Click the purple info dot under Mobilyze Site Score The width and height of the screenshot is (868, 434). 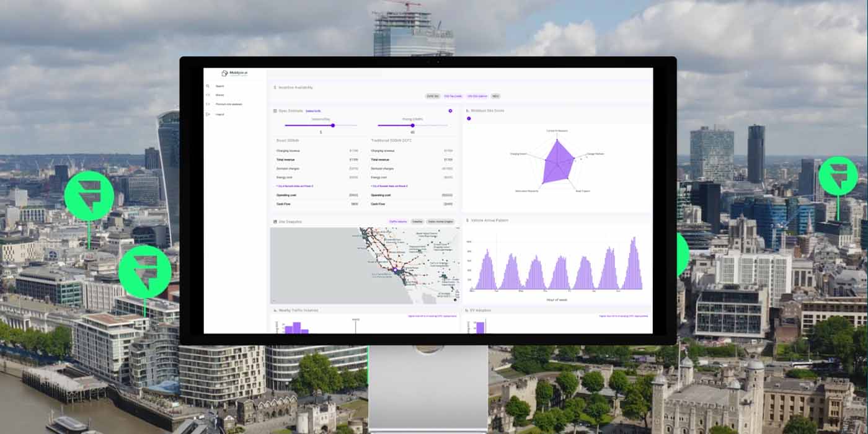pyautogui.click(x=469, y=118)
